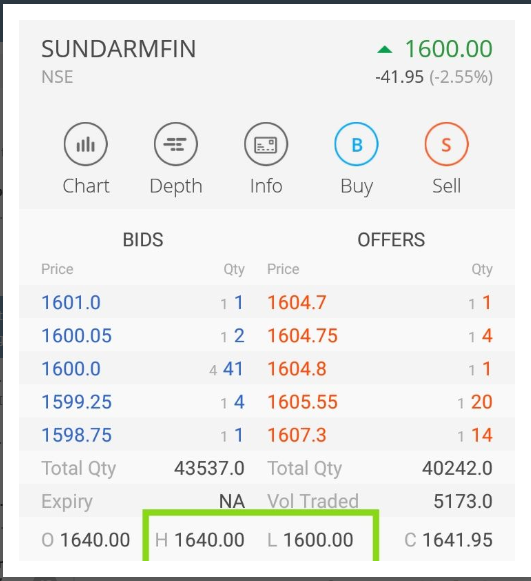The image size is (531, 581).
Task: Click bid quantity 41 in 1600.0 row
Action: point(233,369)
